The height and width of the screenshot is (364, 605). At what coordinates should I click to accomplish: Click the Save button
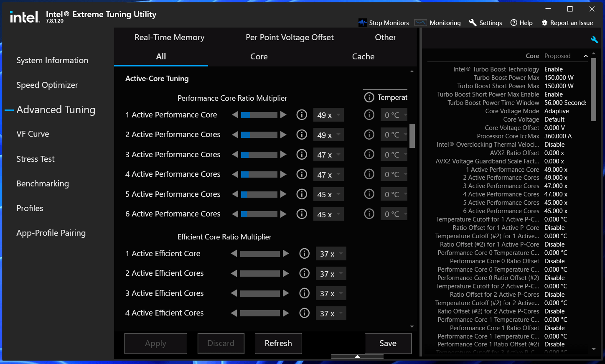[x=388, y=343]
